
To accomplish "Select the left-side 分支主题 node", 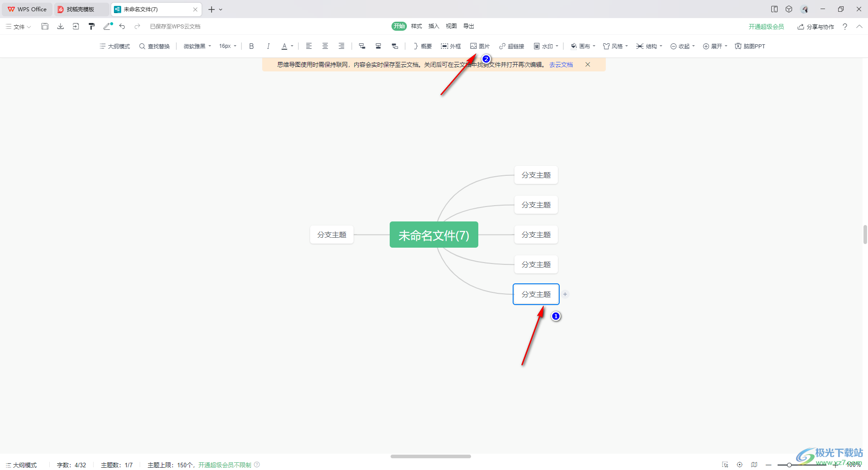I will click(x=332, y=235).
